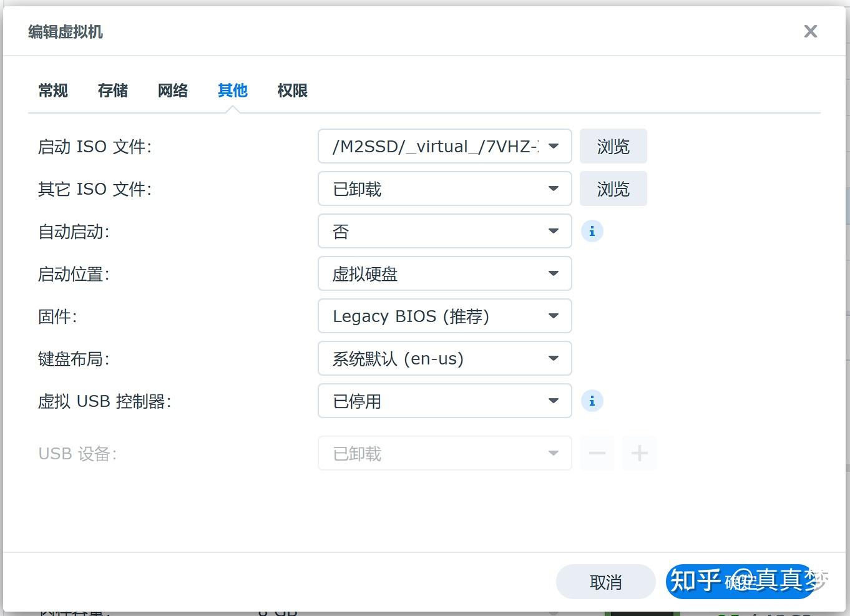The height and width of the screenshot is (616, 850).
Task: Click the 固件 label
Action: [57, 316]
